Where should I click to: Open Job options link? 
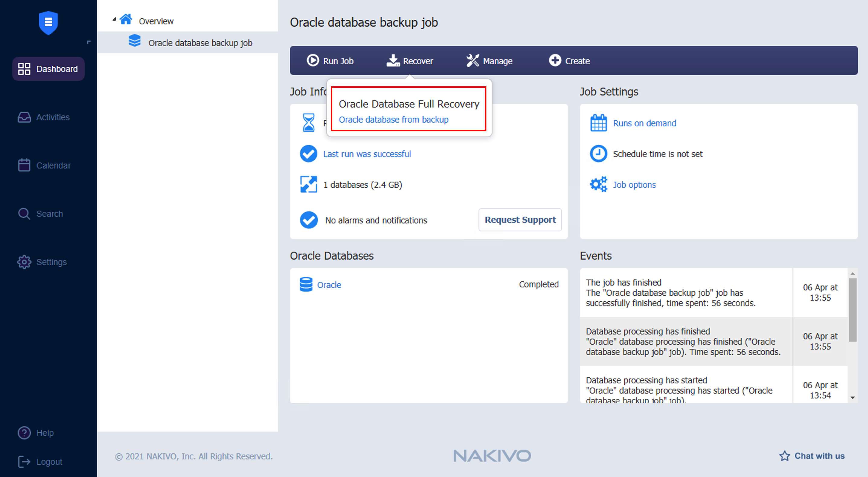634,184
